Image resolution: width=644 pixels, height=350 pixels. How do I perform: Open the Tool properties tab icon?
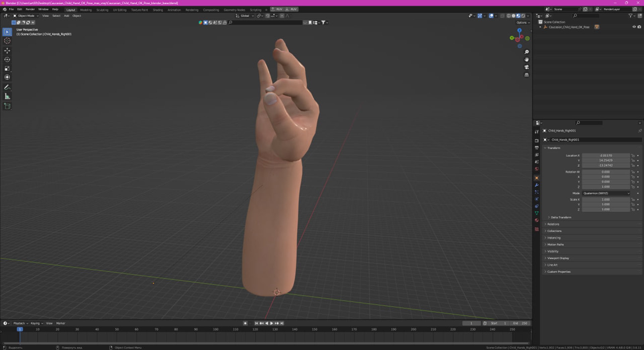coord(537,132)
